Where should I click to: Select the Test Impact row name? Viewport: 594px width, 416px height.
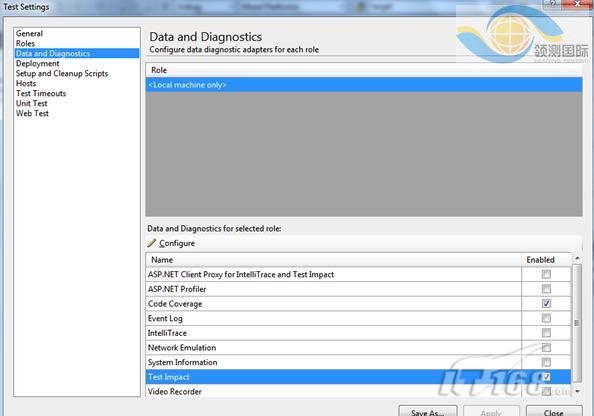click(x=169, y=377)
